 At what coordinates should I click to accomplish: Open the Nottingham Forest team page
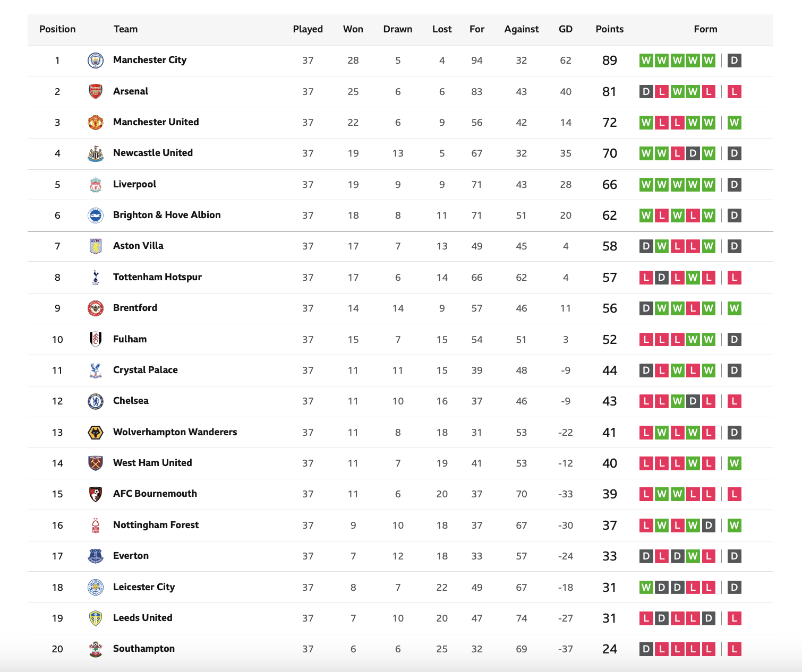[156, 525]
